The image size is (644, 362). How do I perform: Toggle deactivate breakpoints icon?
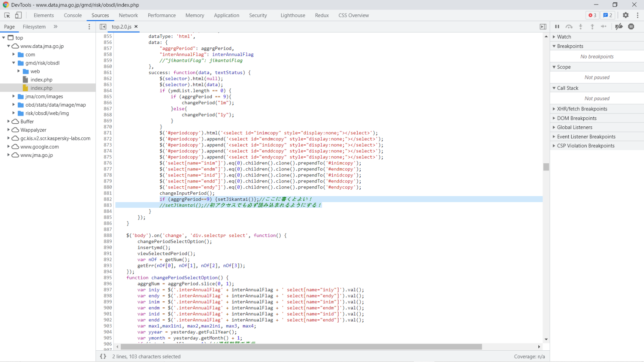619,27
